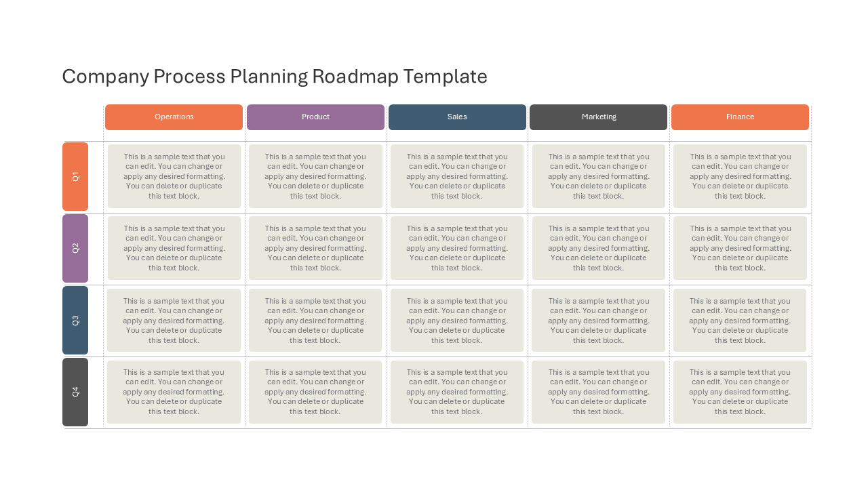Select Q1 Operations text block

tap(174, 176)
